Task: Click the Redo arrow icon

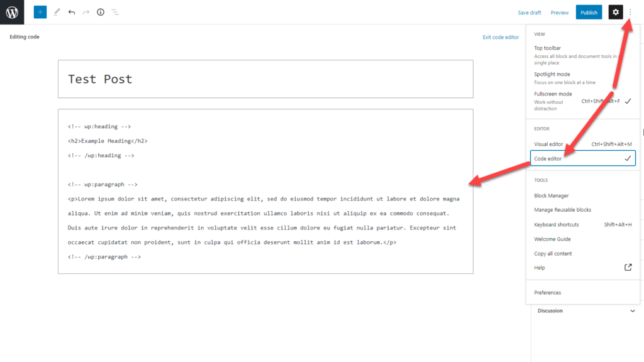Action: pyautogui.click(x=86, y=12)
